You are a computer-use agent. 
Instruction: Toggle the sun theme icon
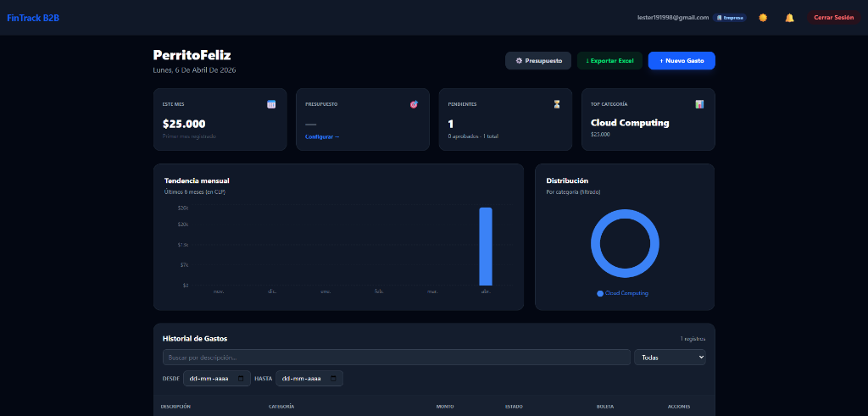click(x=763, y=18)
